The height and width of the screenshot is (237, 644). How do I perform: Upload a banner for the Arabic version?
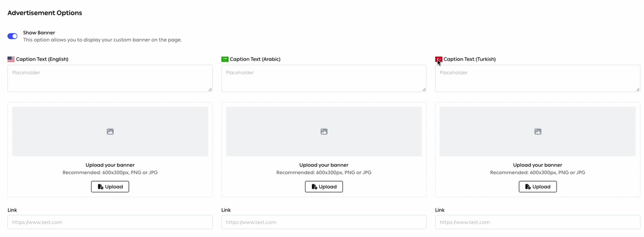[324, 187]
